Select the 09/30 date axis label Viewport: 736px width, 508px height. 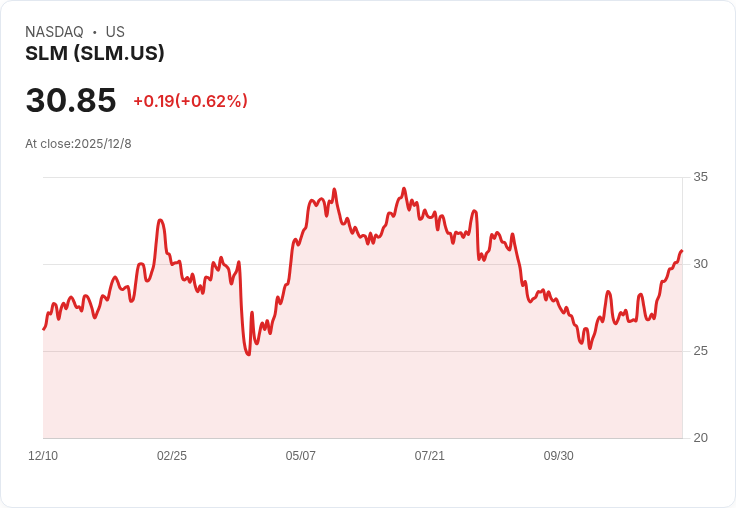tap(559, 455)
